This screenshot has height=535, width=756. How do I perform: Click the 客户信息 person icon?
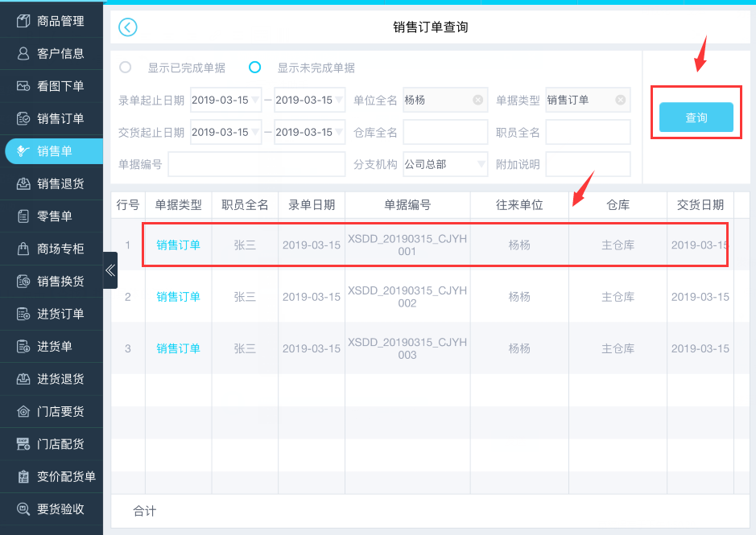pos(23,53)
